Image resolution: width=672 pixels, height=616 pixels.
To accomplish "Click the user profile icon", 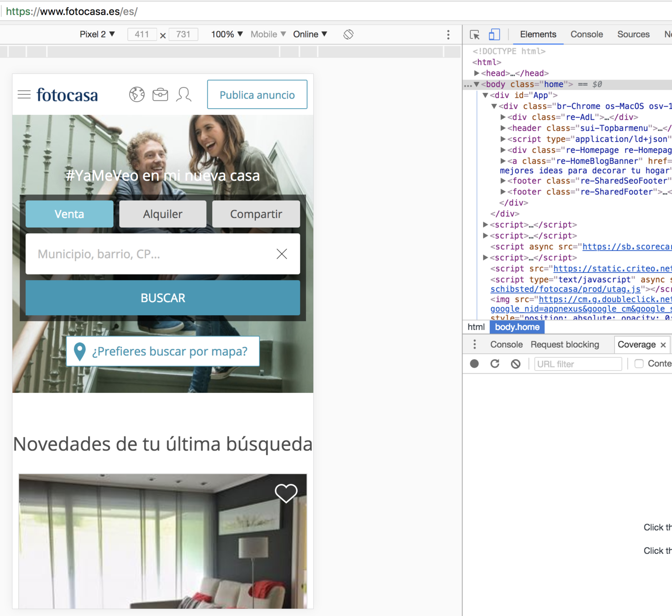I will [x=184, y=94].
